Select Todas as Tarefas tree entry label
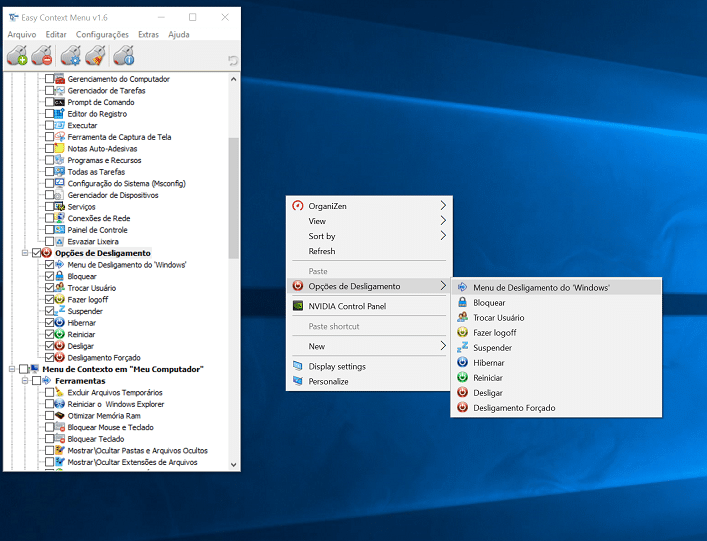 click(x=96, y=172)
